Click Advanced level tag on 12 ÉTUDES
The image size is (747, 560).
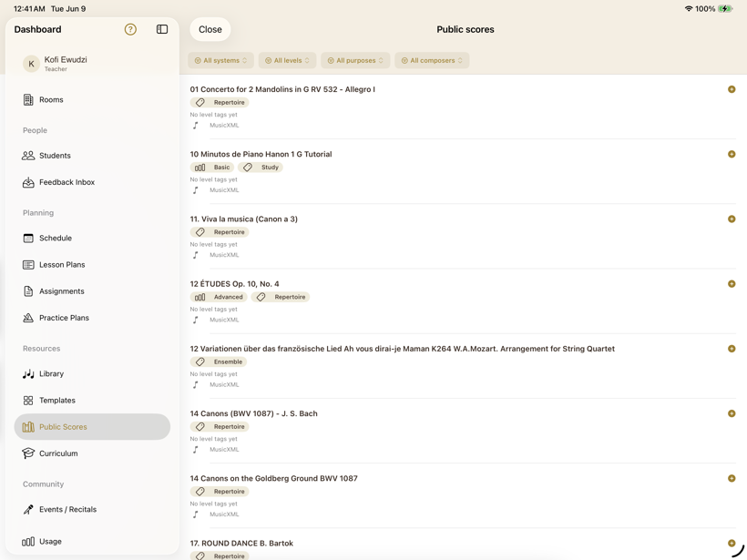click(x=220, y=297)
